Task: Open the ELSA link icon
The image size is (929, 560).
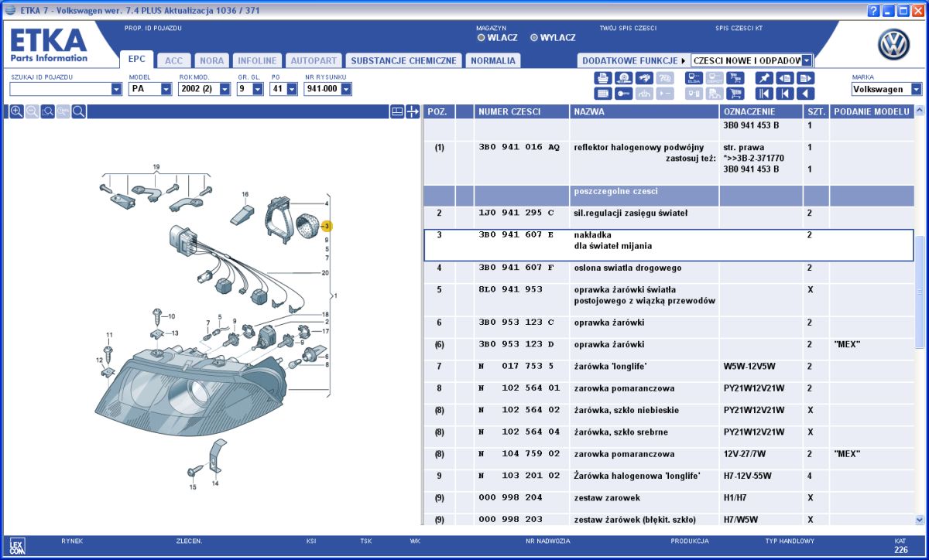Action: pyautogui.click(x=694, y=78)
